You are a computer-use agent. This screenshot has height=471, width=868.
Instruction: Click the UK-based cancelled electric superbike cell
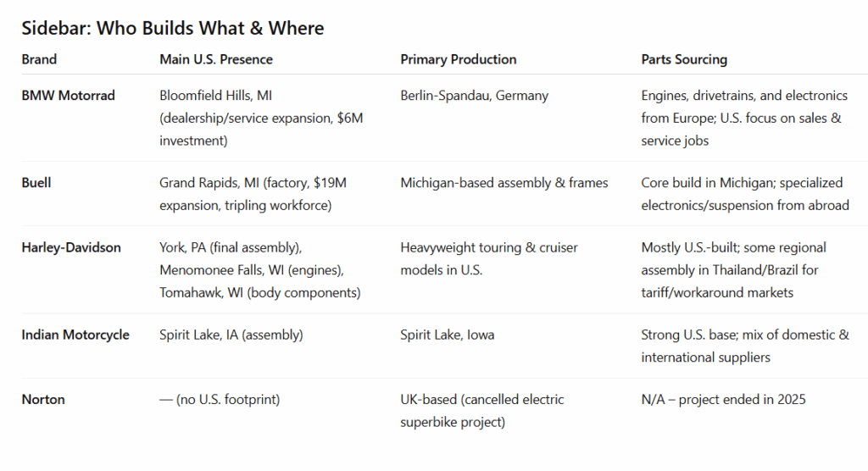[x=482, y=411]
